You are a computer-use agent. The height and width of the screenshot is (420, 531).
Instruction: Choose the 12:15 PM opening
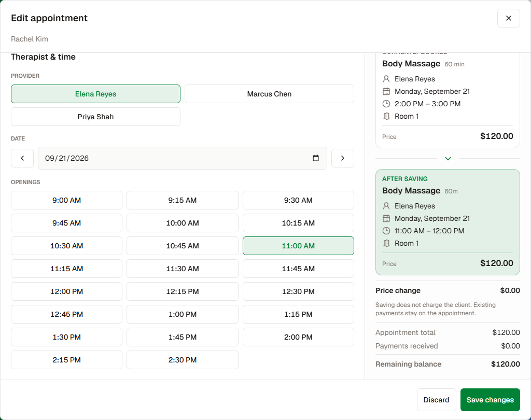click(183, 291)
